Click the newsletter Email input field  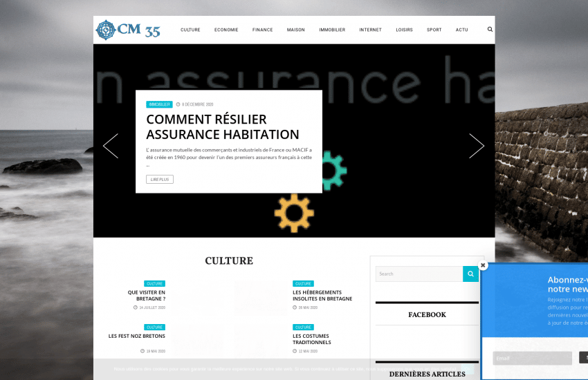[x=532, y=359]
